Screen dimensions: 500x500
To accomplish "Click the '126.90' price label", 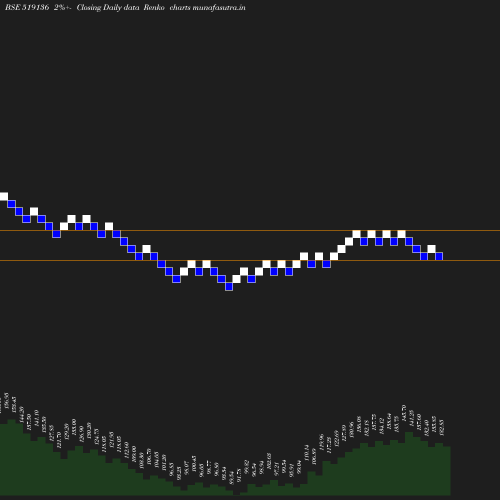I will pos(81,434).
